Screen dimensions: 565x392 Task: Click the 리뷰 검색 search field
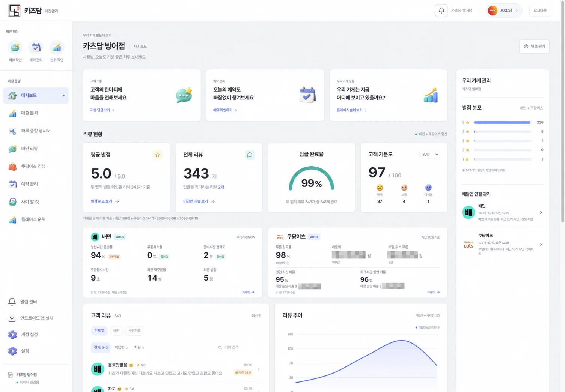[239, 348]
